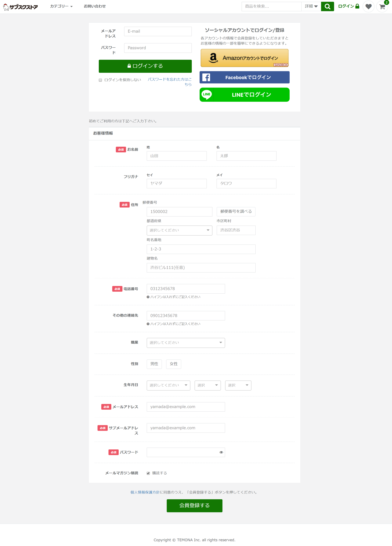
Task: Toggle password visibility eye icon
Action: coord(221,452)
